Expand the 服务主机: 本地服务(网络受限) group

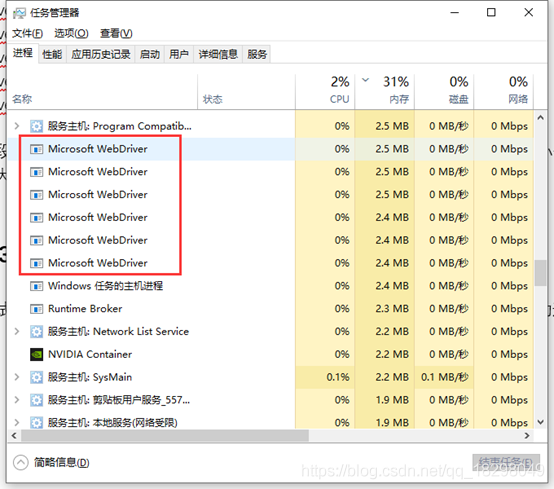pyautogui.click(x=17, y=422)
